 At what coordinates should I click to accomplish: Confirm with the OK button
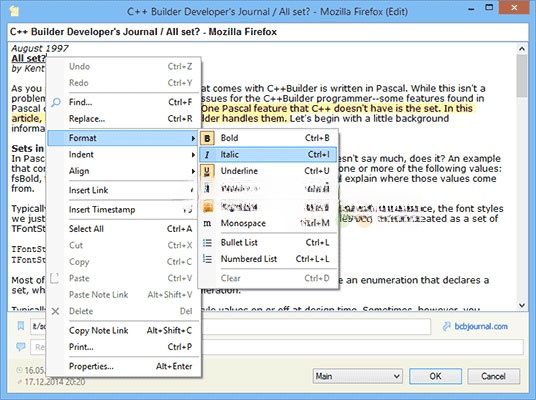(x=435, y=376)
